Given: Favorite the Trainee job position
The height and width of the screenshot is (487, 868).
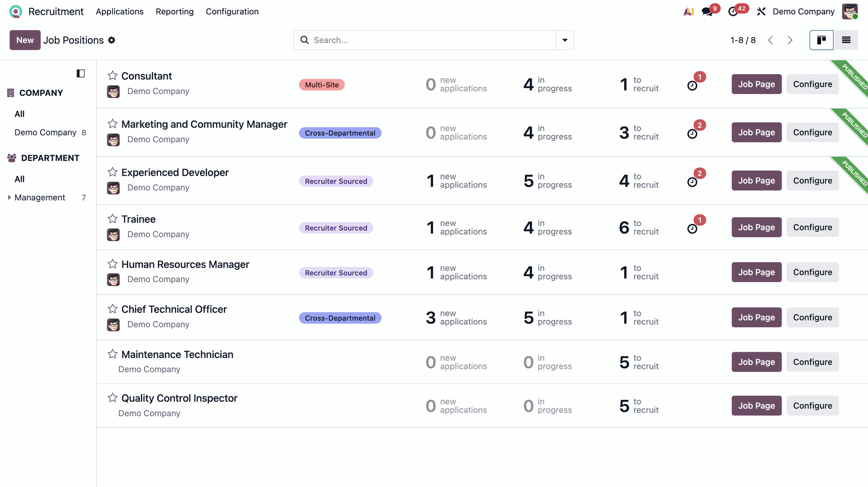Looking at the screenshot, I should (113, 219).
